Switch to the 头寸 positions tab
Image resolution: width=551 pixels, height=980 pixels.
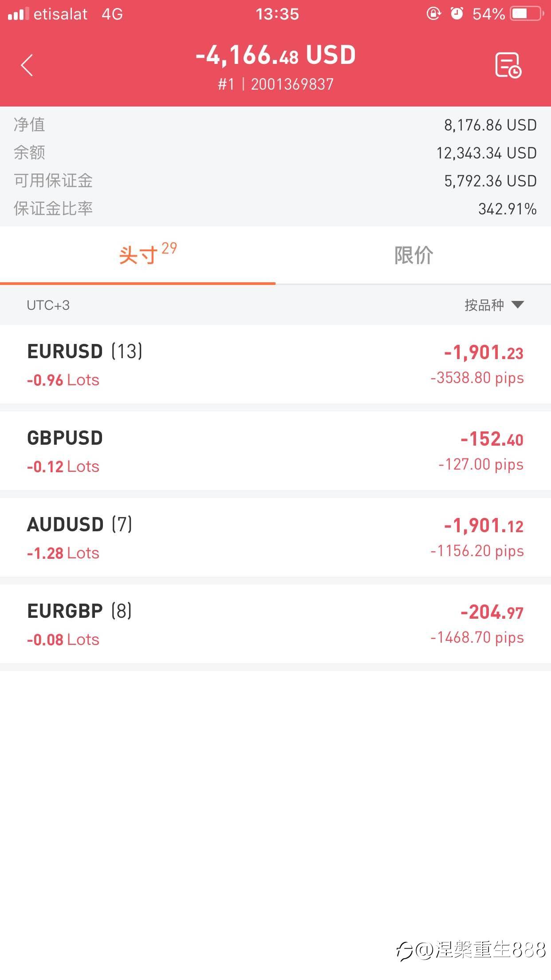coord(138,255)
